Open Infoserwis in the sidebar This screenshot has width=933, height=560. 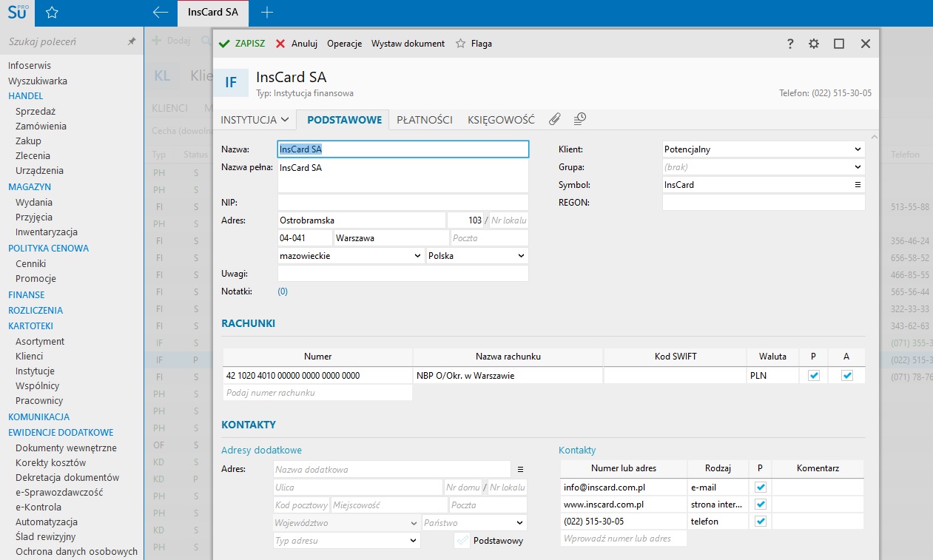30,66
